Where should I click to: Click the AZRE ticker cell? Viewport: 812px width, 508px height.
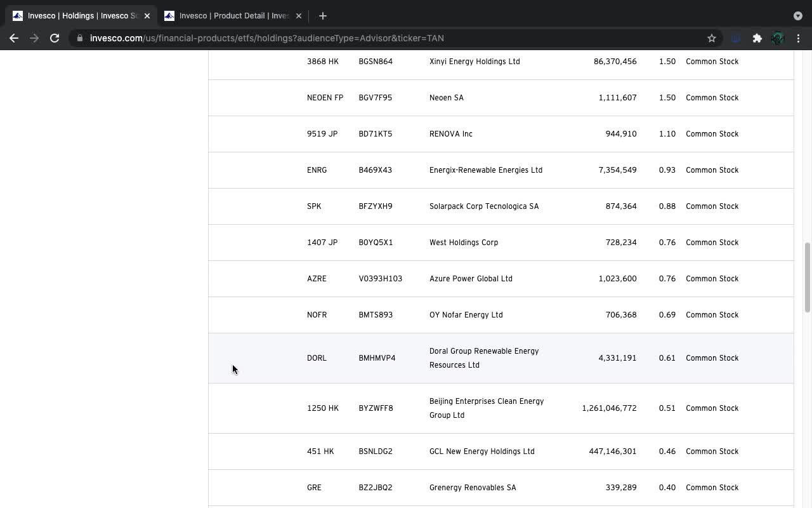coord(317,279)
